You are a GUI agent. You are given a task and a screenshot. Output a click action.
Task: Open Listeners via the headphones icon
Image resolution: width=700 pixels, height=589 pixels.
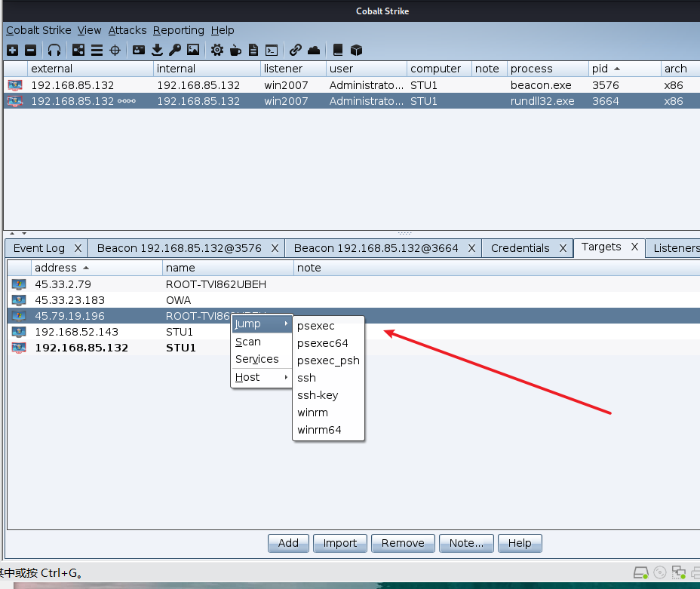(54, 50)
